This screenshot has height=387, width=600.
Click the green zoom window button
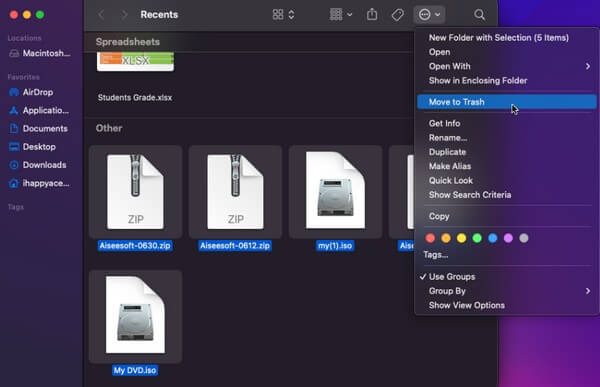40,15
